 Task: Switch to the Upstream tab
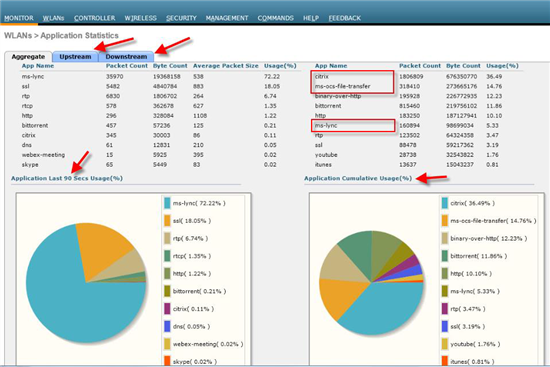pos(75,56)
